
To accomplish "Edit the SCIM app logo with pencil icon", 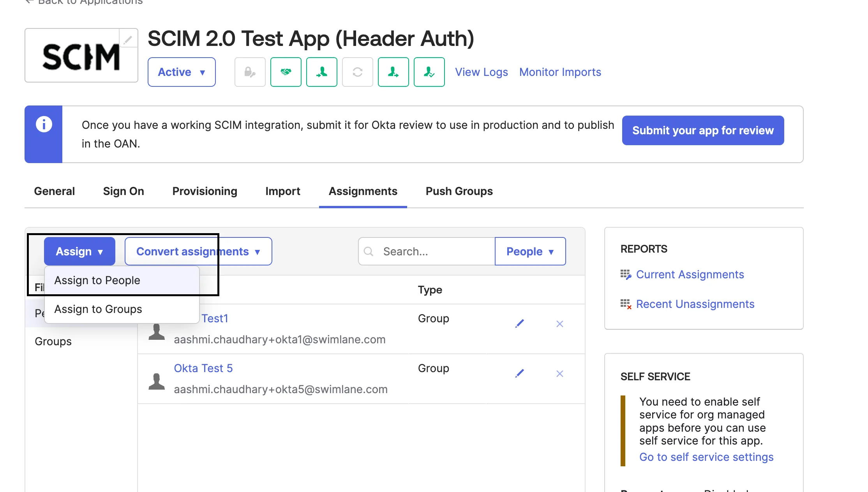I will pos(128,39).
